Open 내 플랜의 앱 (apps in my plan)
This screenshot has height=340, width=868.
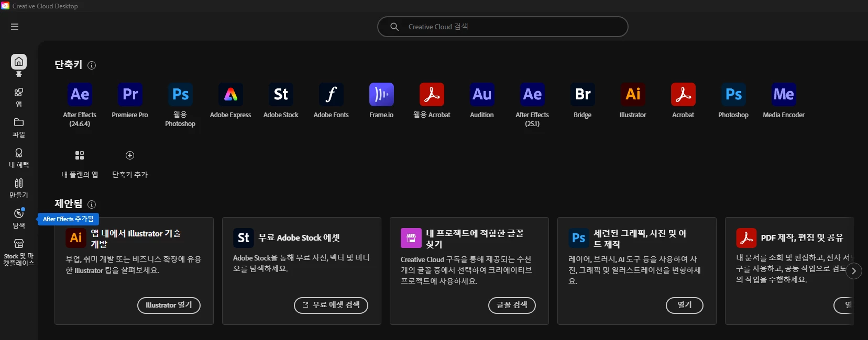(80, 164)
